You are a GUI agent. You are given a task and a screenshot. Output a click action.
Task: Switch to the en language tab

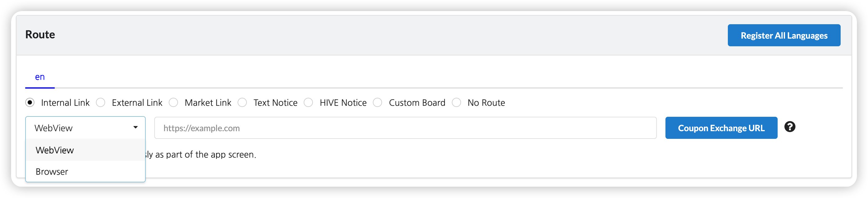pyautogui.click(x=40, y=77)
